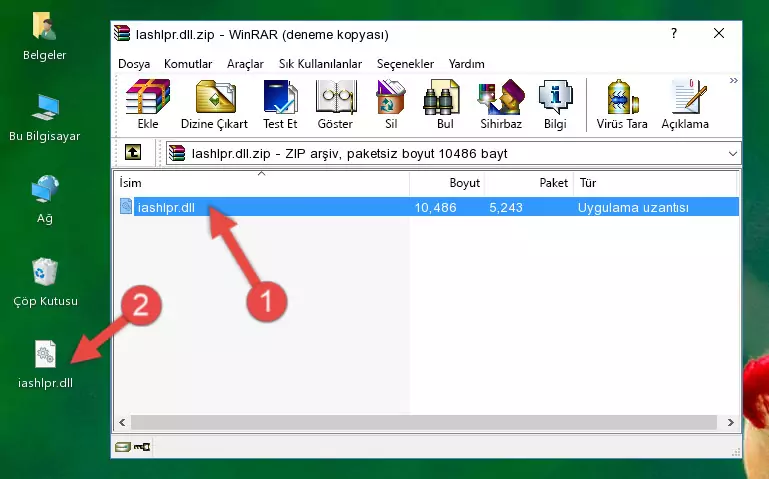Click the horizontal scrollbar track
Viewport: 769px width, 479px height.
[x=424, y=422]
